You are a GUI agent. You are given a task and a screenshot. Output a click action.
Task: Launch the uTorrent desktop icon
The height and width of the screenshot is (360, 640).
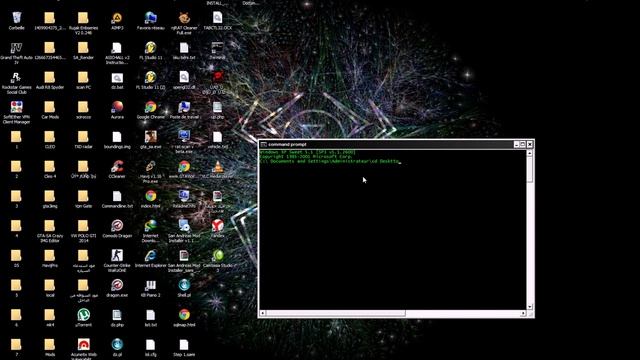pos(84,315)
